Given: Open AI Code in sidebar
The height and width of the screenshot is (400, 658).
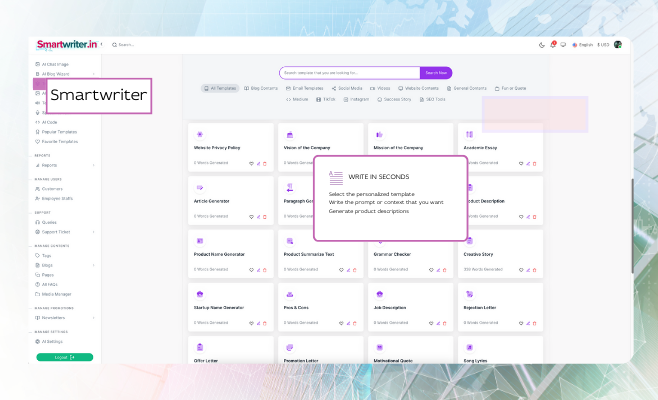Looking at the screenshot, I should pos(46,122).
